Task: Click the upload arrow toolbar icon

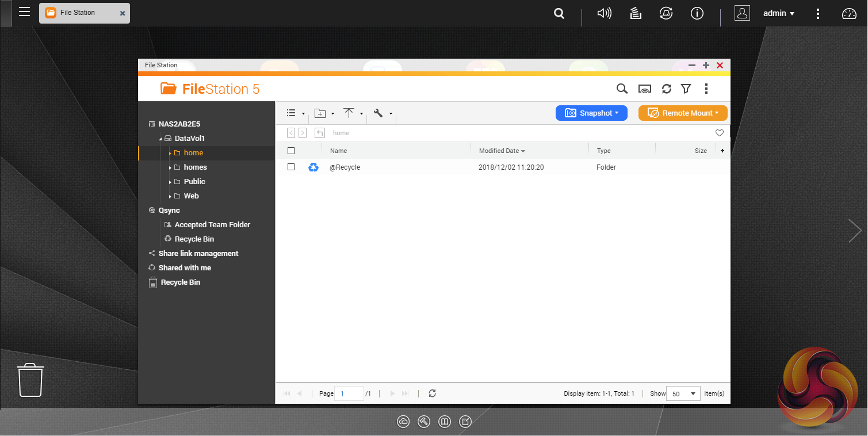Action: click(x=349, y=113)
